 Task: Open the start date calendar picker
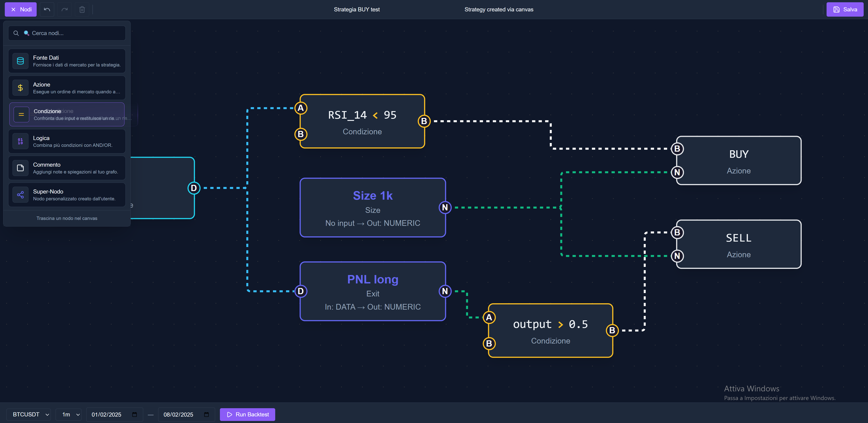click(135, 414)
